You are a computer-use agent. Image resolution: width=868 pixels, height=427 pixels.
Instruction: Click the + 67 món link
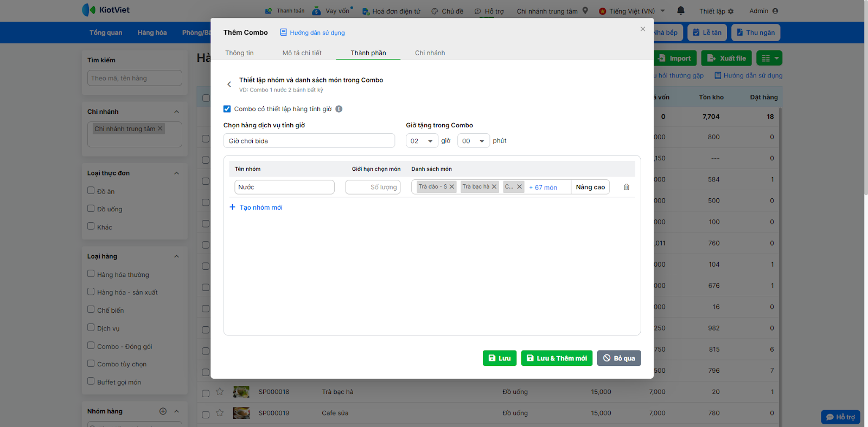click(x=543, y=187)
